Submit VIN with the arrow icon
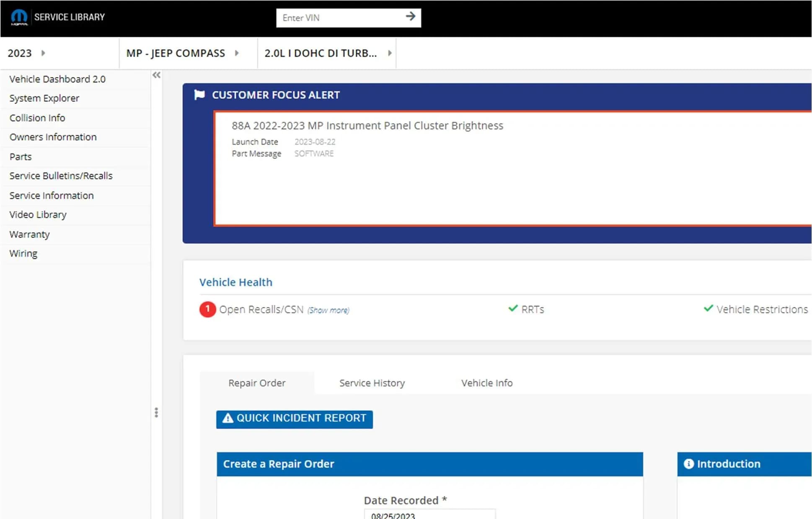 coord(410,17)
